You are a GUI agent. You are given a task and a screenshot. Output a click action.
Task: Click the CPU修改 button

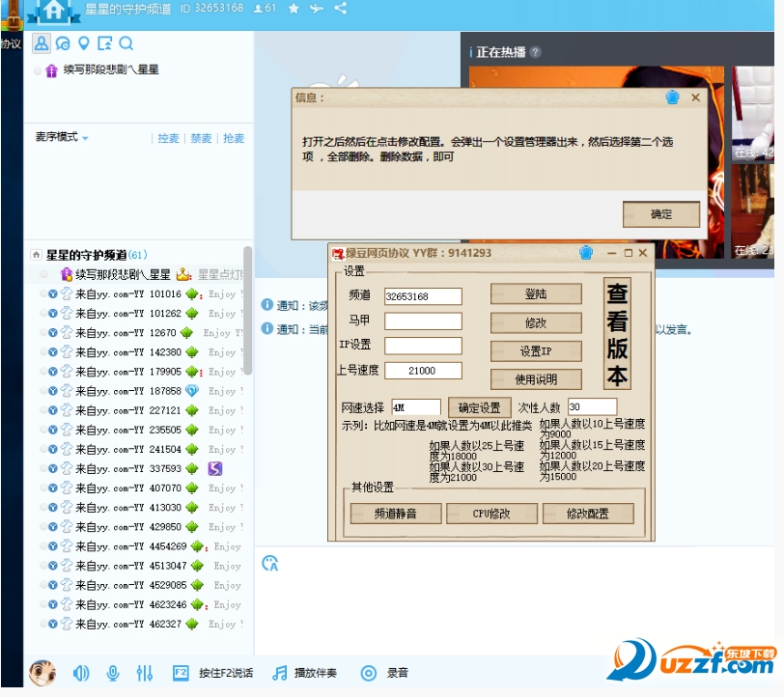(x=491, y=514)
